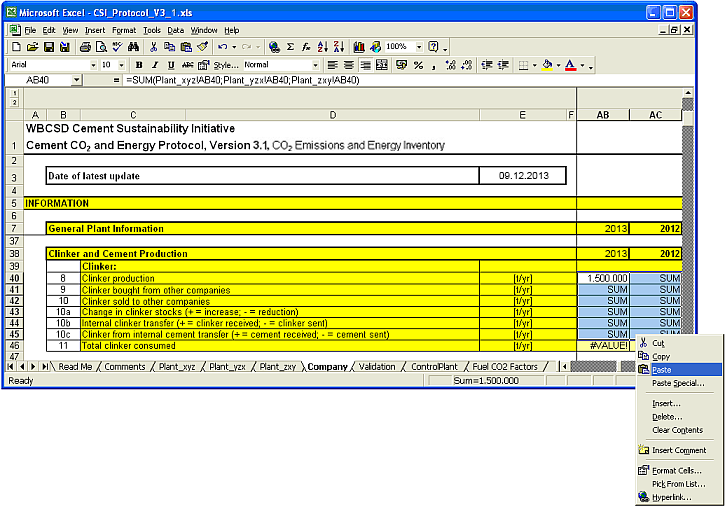Sort ascending with the A-Z icon
This screenshot has height=507, width=725.
pos(323,47)
